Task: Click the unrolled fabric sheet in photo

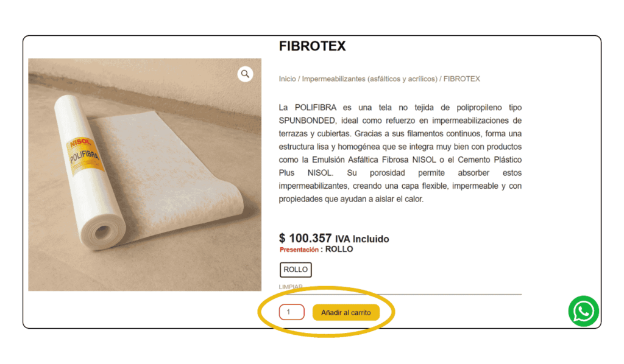Action: 171,175
